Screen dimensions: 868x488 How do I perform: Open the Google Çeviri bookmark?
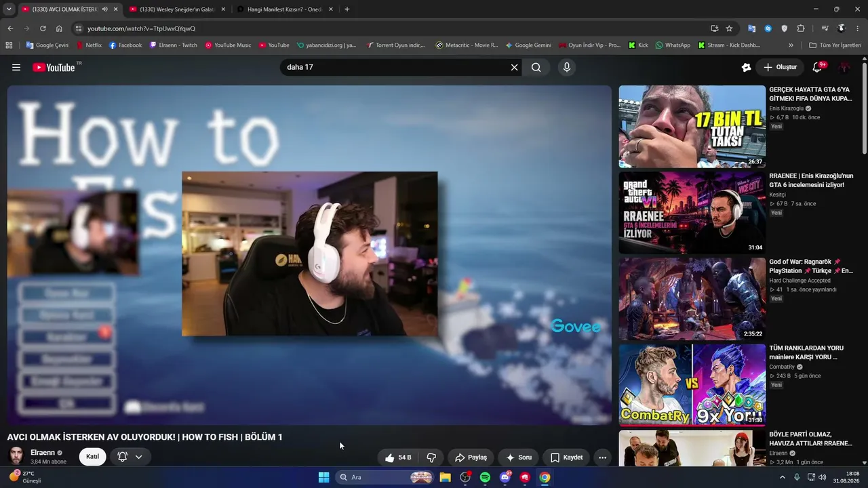click(x=47, y=45)
